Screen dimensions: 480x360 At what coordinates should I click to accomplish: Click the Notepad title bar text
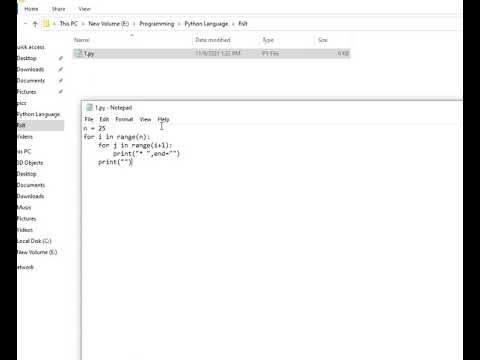(114, 108)
